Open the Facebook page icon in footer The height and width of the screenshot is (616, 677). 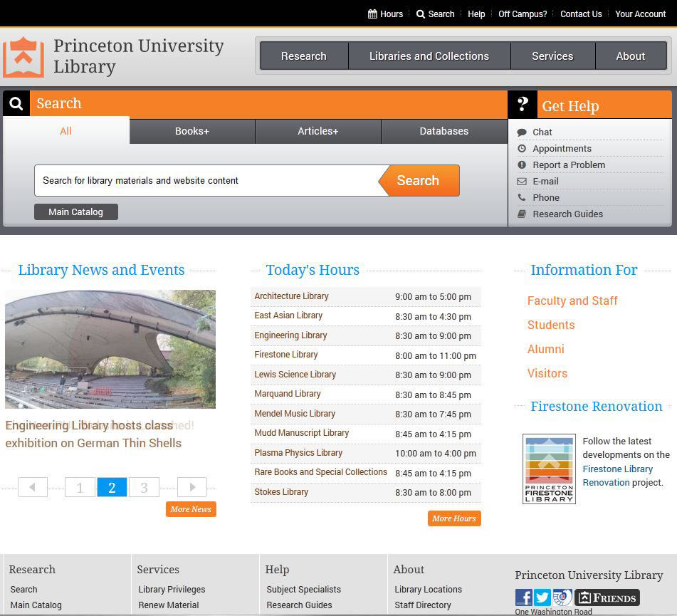coord(523,597)
